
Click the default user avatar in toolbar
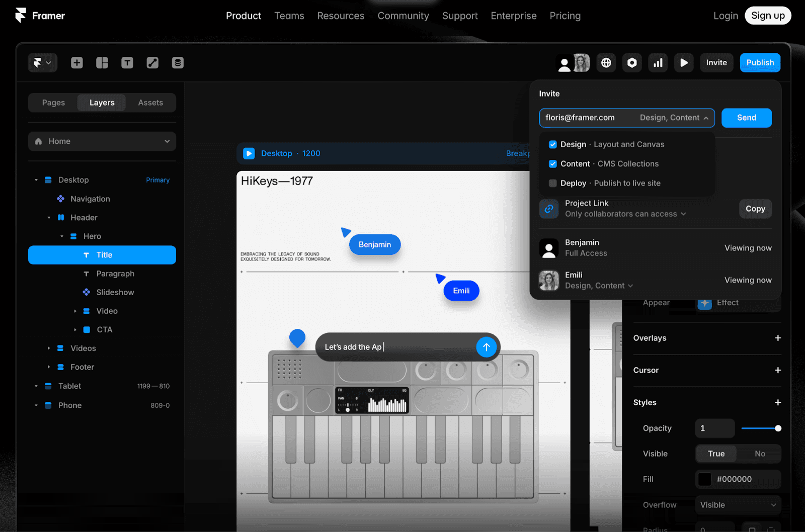565,63
